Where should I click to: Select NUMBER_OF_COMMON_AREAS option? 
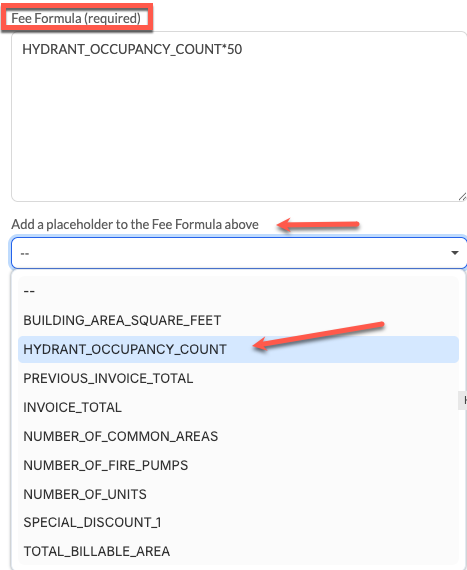coord(238,436)
